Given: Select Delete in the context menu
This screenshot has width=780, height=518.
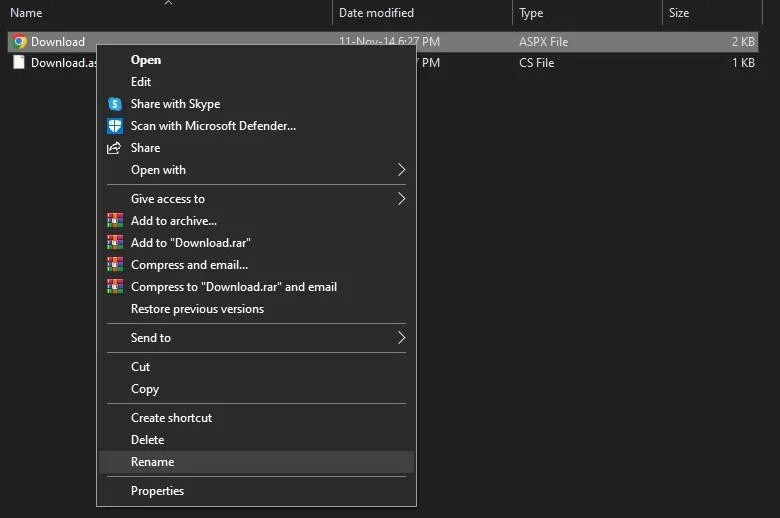Looking at the screenshot, I should point(147,440).
